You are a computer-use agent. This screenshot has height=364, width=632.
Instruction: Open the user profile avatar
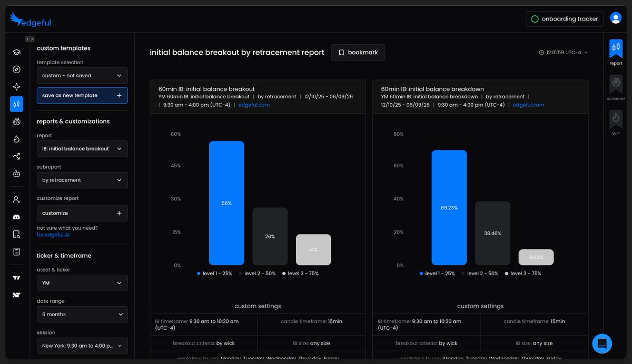tap(616, 18)
